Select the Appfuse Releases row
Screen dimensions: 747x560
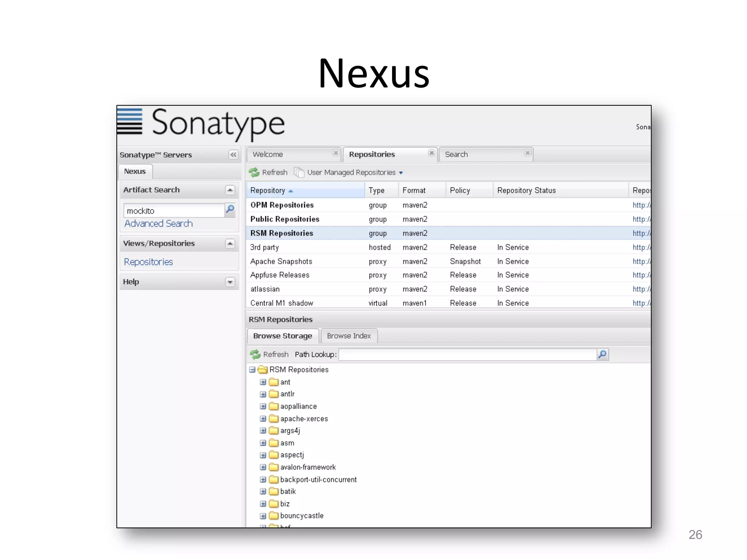(449, 275)
